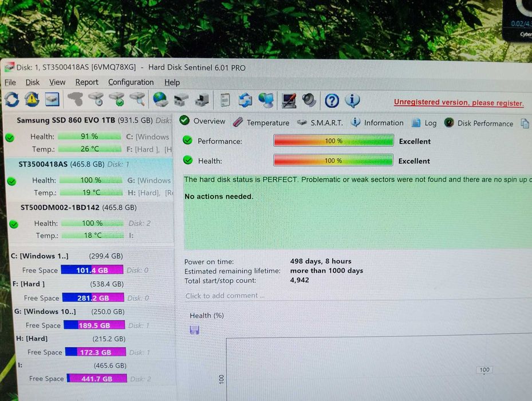Viewport: 532px width, 401px height.
Task: Open the File menu
Action: [10, 82]
